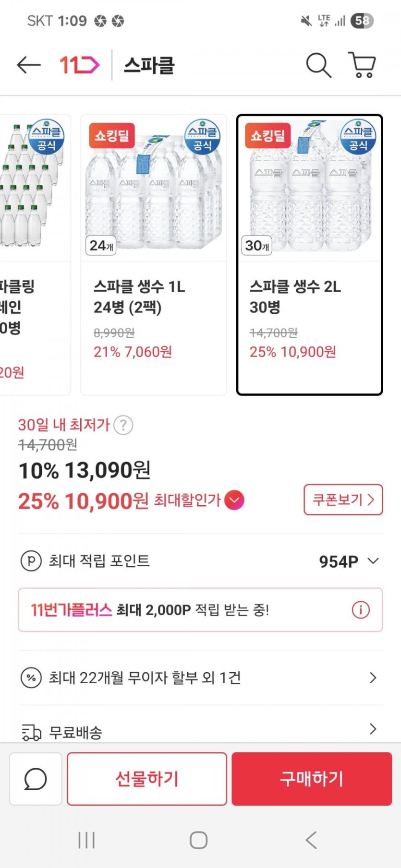Image resolution: width=401 pixels, height=868 pixels.
Task: Open the chat inquiry speech bubble
Action: coord(36,778)
